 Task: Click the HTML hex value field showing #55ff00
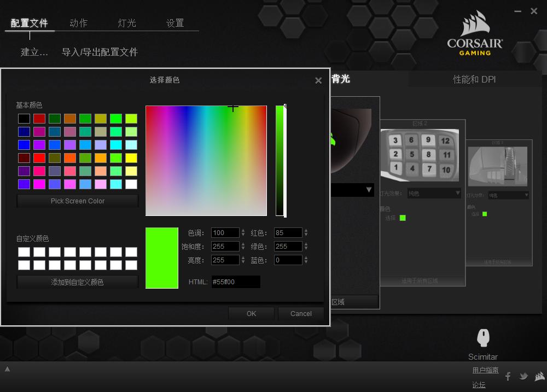click(235, 282)
